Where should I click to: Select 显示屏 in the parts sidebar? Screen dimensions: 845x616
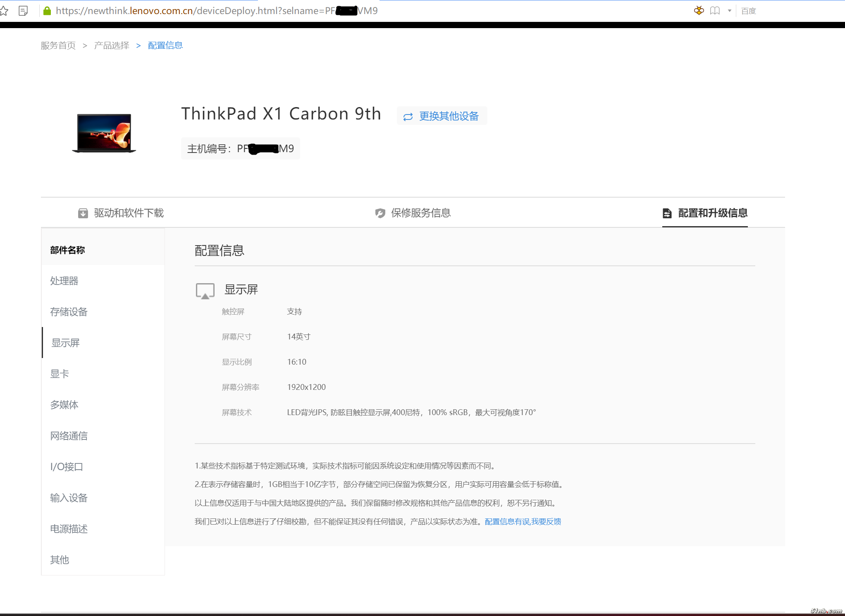coord(103,343)
